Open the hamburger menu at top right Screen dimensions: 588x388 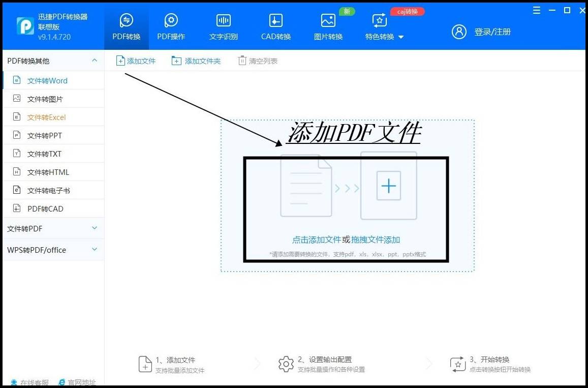tap(536, 10)
